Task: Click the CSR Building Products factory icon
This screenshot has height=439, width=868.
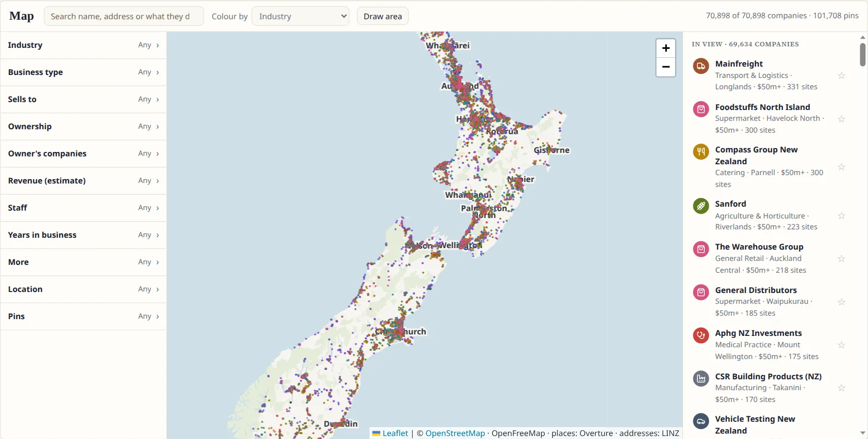Action: 701,378
